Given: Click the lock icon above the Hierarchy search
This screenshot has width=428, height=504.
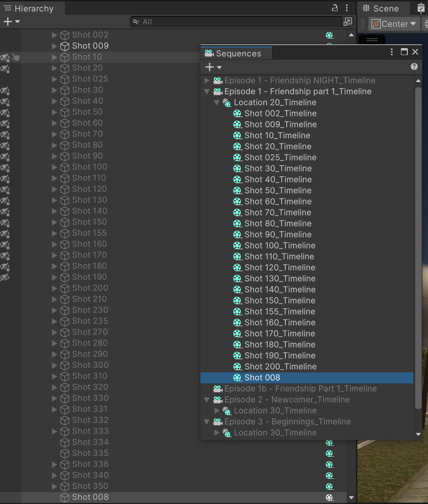Looking at the screenshot, I should [x=334, y=8].
